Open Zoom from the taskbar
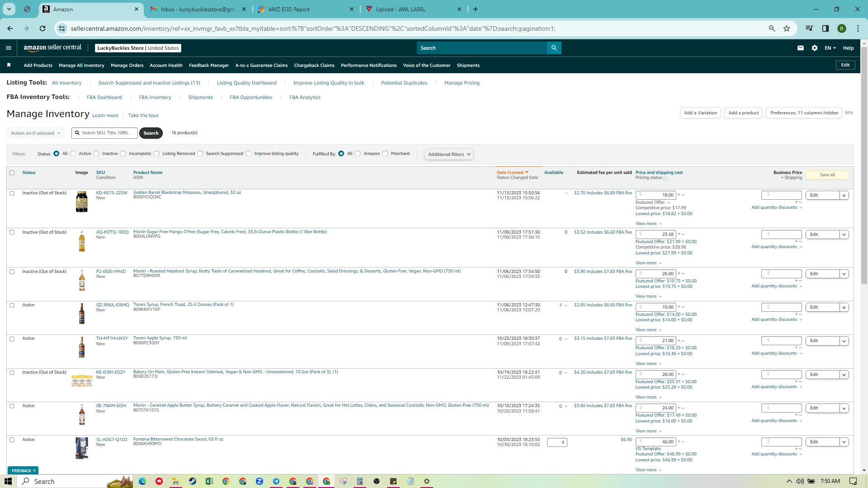This screenshot has width=868, height=488. tap(259, 481)
